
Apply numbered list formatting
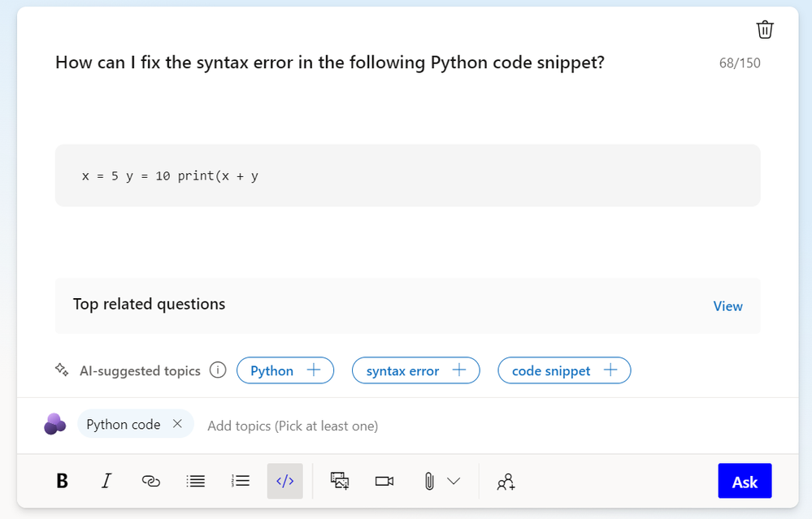click(x=241, y=481)
